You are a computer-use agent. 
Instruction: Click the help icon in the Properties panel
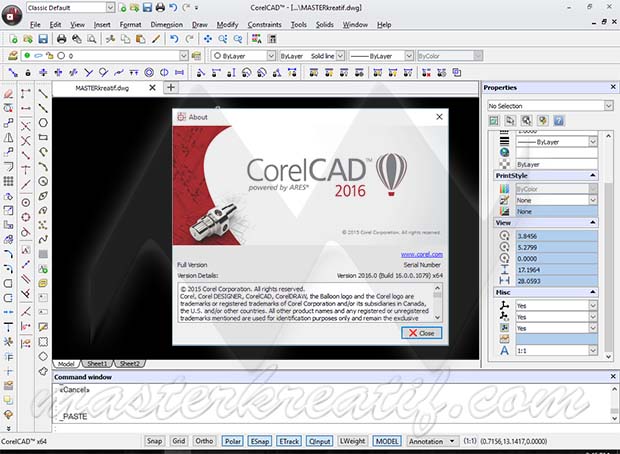click(559, 120)
